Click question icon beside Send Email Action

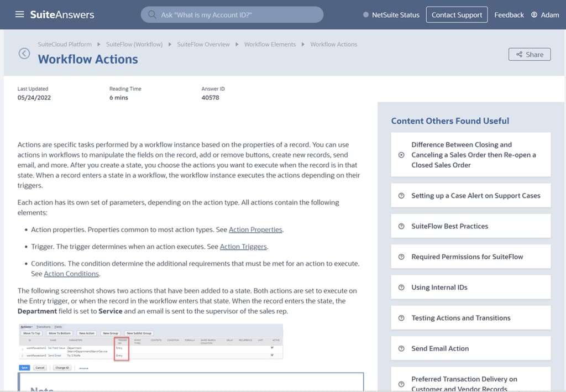401,348
